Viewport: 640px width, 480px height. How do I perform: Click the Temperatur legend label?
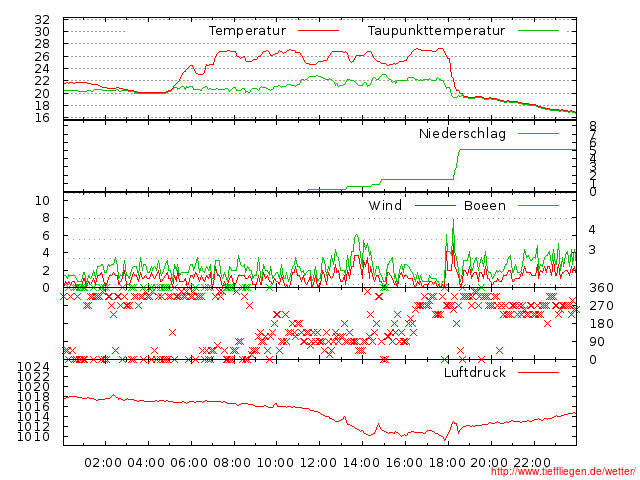coord(247,31)
